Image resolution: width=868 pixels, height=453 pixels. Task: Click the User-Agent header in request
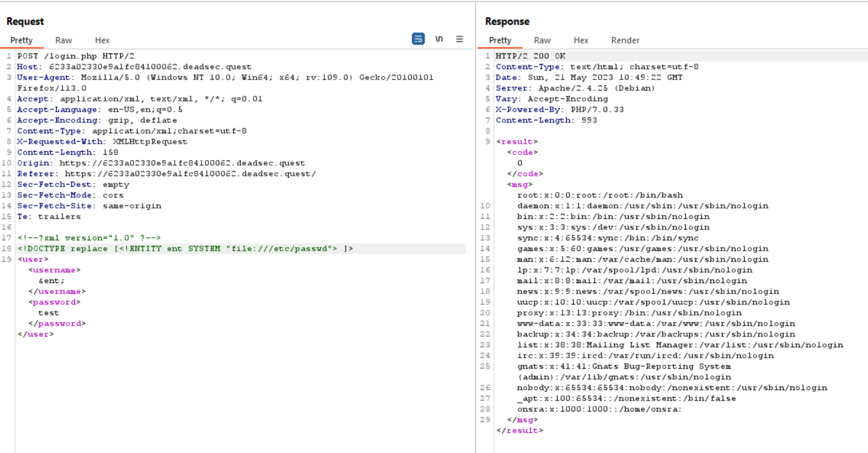pos(225,83)
